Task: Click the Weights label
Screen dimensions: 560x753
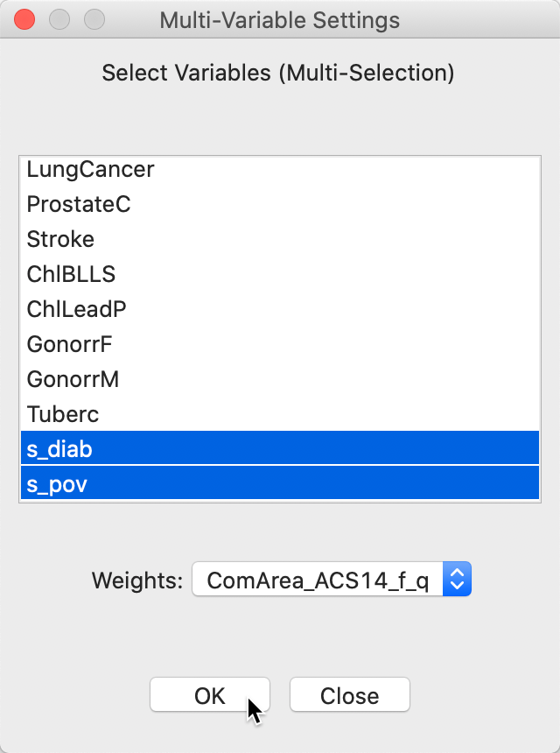Action: [x=137, y=579]
